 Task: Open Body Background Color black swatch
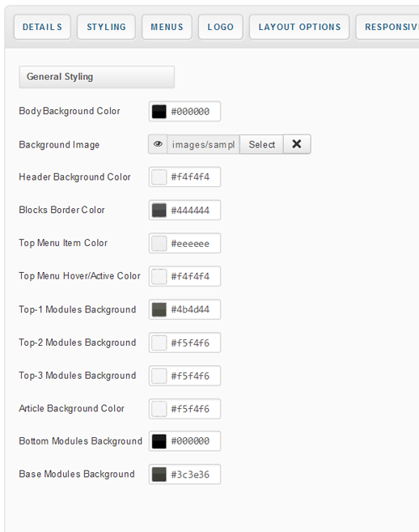click(159, 111)
